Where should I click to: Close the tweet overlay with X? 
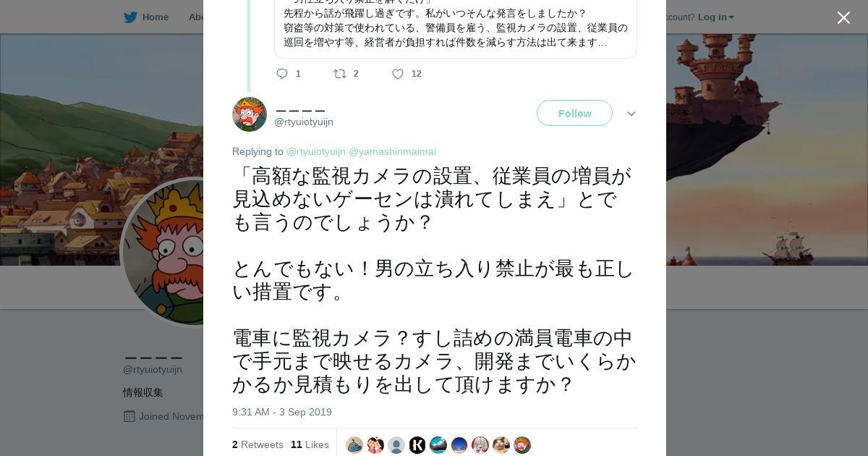point(843,17)
